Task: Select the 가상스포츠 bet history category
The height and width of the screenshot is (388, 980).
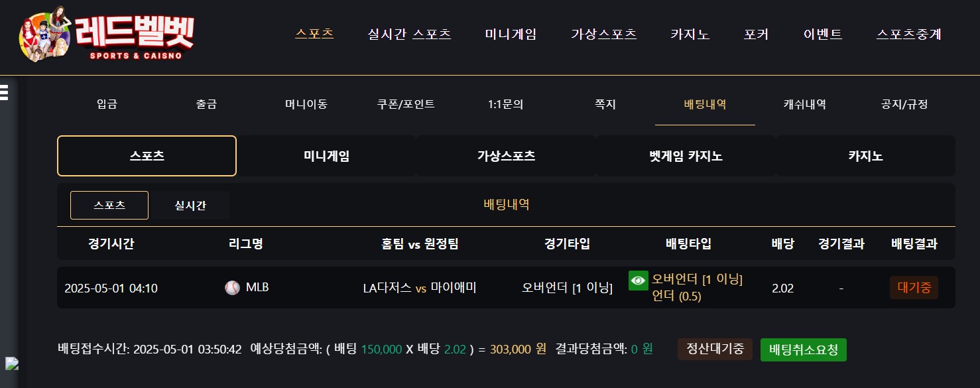Action: 506,157
